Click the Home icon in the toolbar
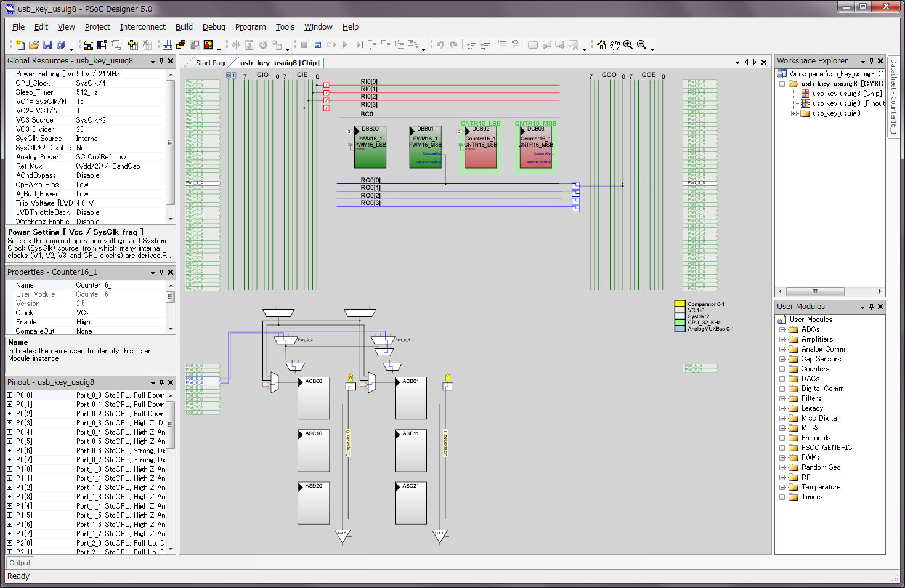This screenshot has height=588, width=905. click(601, 45)
